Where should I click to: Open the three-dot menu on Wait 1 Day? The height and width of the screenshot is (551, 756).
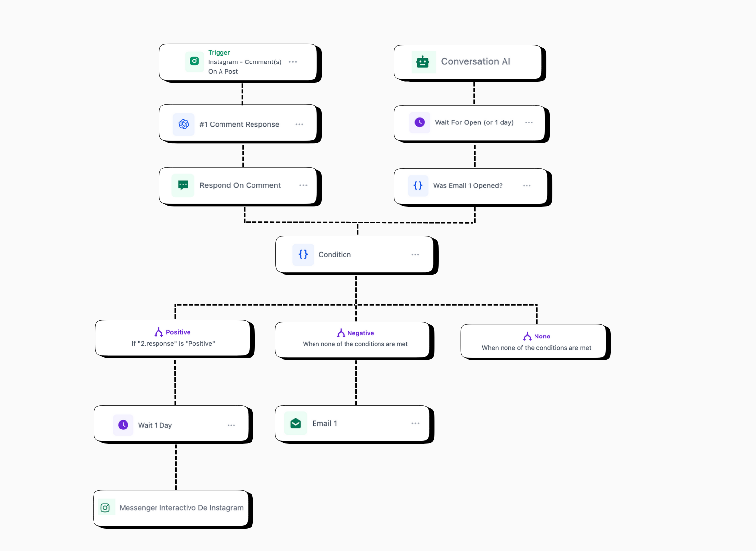tap(231, 425)
